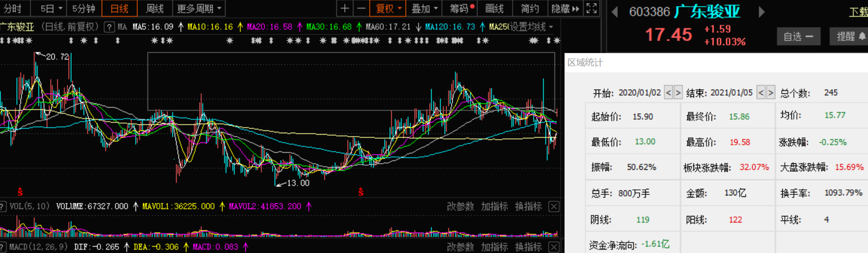Switch to the 5分钟 period tab
This screenshot has height=253, width=868.
coord(84,9)
